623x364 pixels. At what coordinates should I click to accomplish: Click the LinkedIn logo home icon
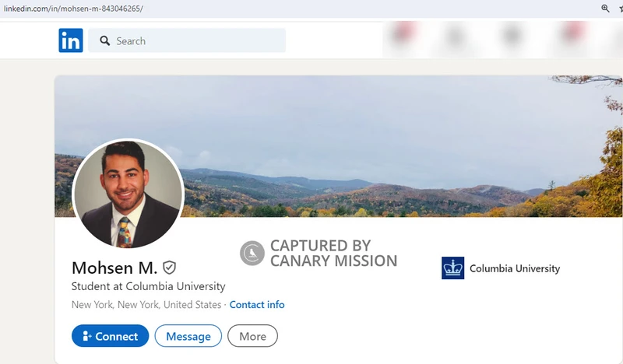click(71, 40)
